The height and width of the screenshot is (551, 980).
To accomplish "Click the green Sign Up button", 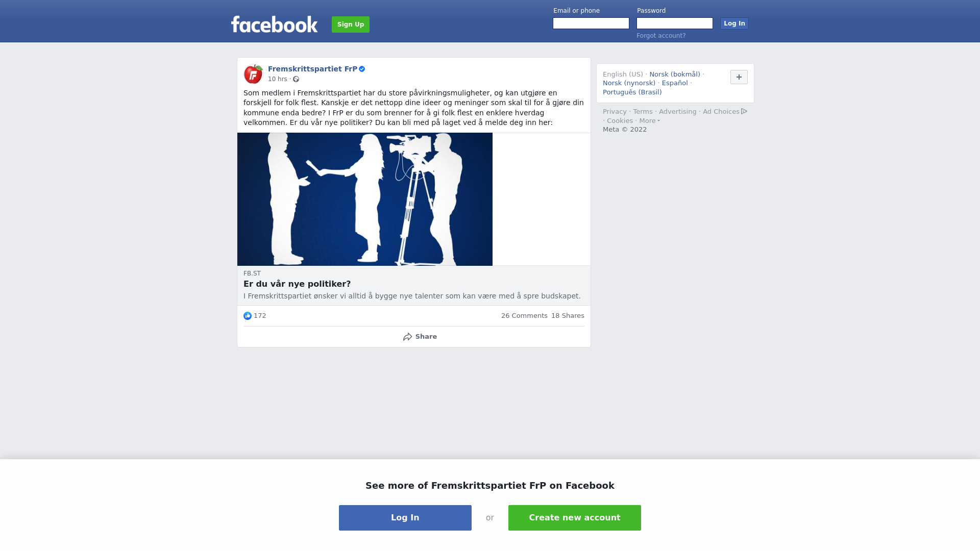I will click(x=351, y=24).
